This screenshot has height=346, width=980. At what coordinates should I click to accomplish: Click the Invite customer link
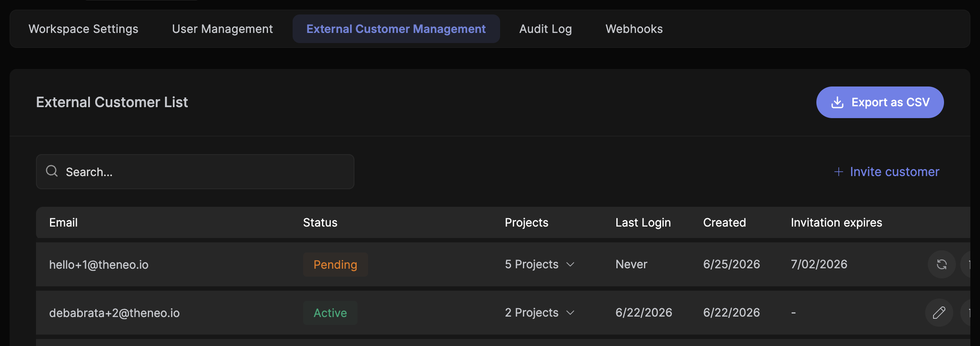tap(887, 172)
